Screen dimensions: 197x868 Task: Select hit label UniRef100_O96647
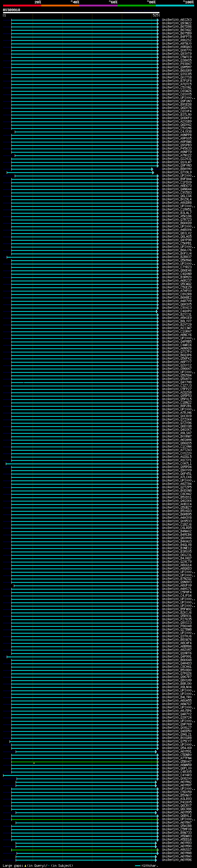click(177, 369)
